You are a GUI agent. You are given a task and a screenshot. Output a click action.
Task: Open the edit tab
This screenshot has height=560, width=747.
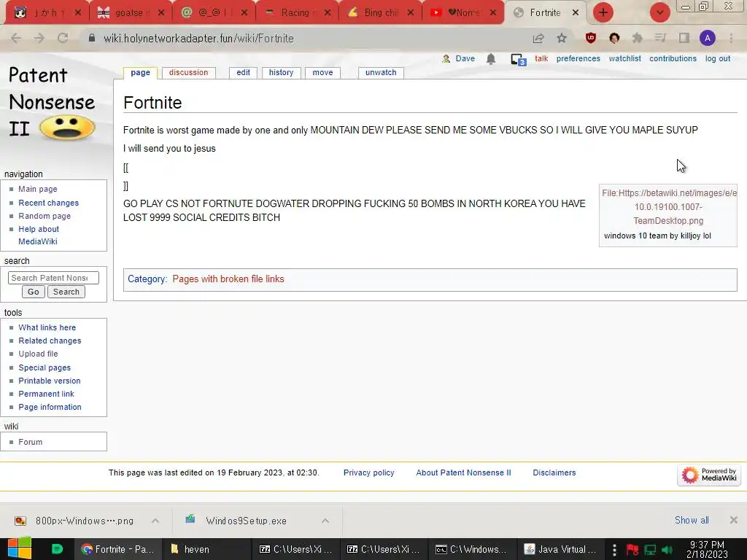243,72
